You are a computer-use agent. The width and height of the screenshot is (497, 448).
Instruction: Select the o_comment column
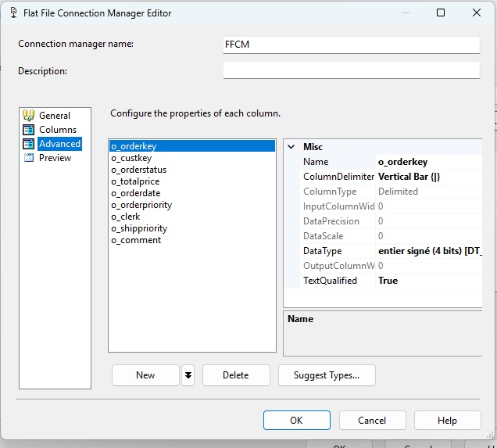(x=192, y=240)
